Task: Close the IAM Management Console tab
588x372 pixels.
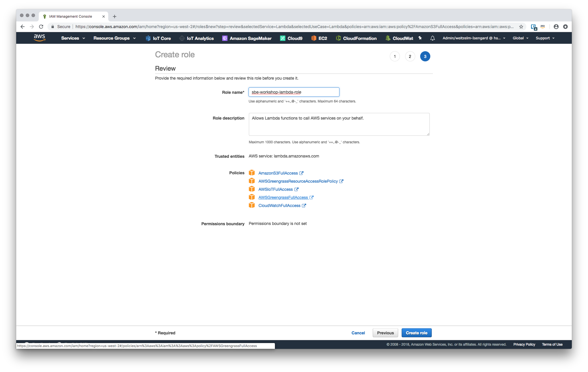Action: [104, 17]
